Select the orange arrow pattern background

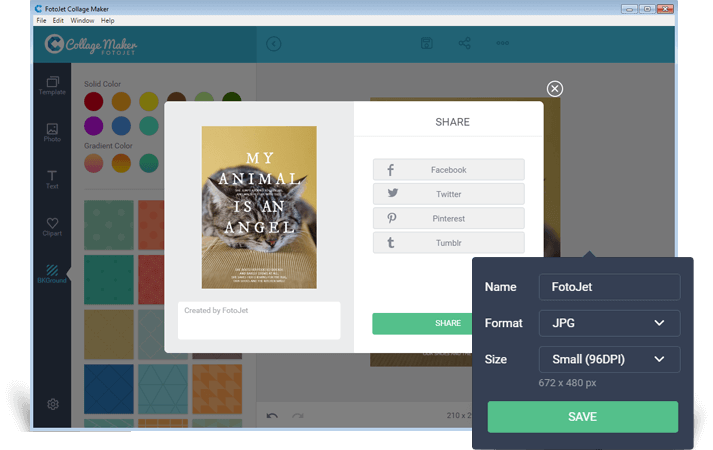pos(217,389)
